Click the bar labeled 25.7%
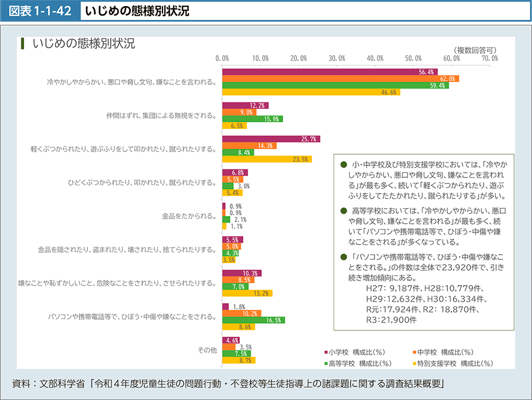 pyautogui.click(x=271, y=139)
